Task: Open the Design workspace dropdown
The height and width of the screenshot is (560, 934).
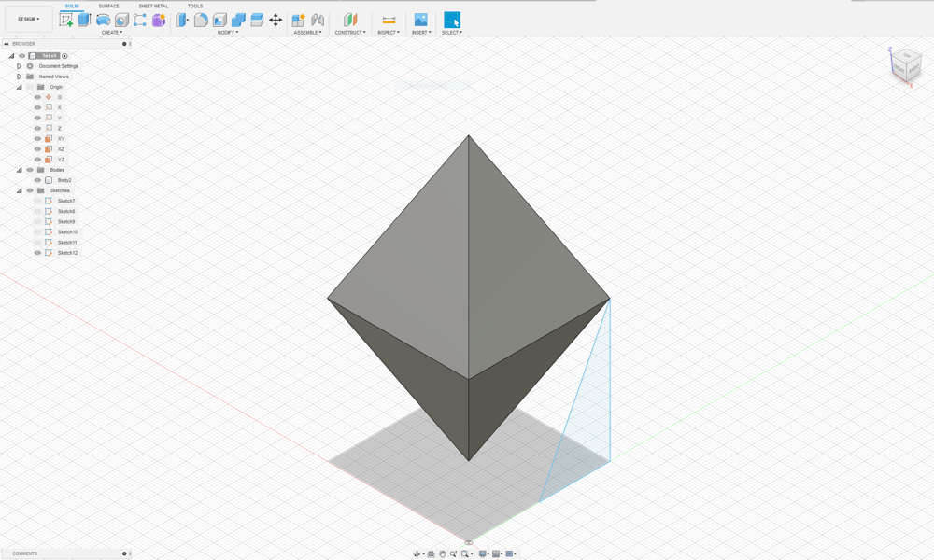Action: coord(29,19)
